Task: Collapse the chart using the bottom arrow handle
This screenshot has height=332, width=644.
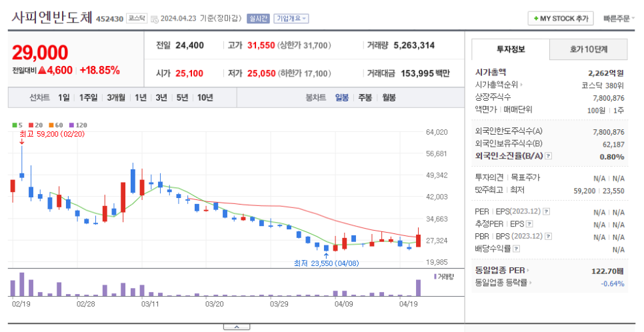Action: (x=237, y=327)
